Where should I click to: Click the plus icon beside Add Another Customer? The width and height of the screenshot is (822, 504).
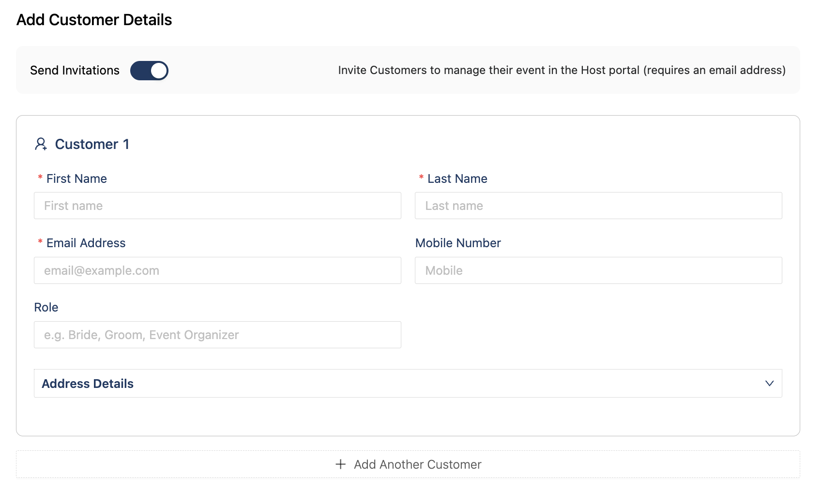coord(341,464)
